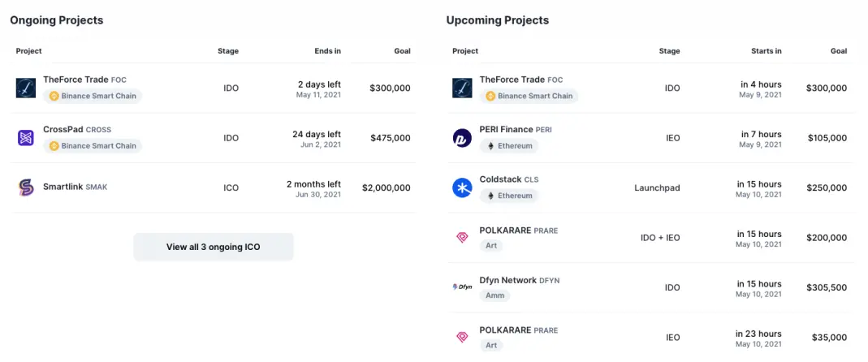The height and width of the screenshot is (362, 868).
Task: Click the Coldstack blue asterisk logo
Action: coord(462,187)
